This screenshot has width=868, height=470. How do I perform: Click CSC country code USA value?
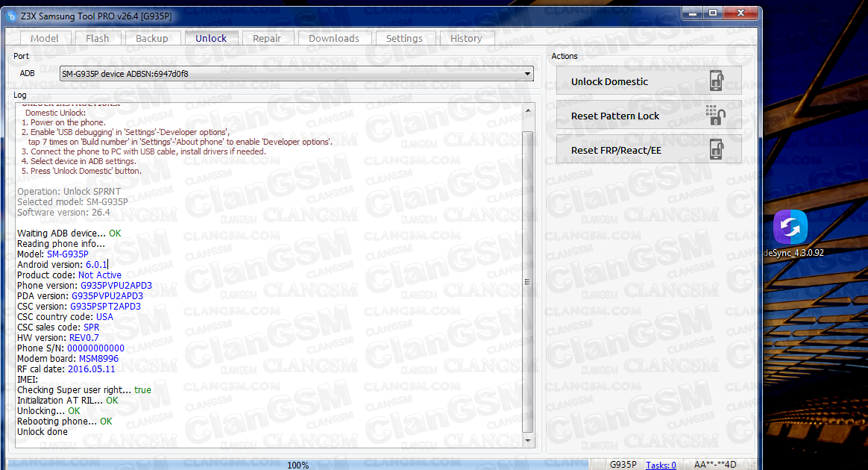pyautogui.click(x=104, y=317)
